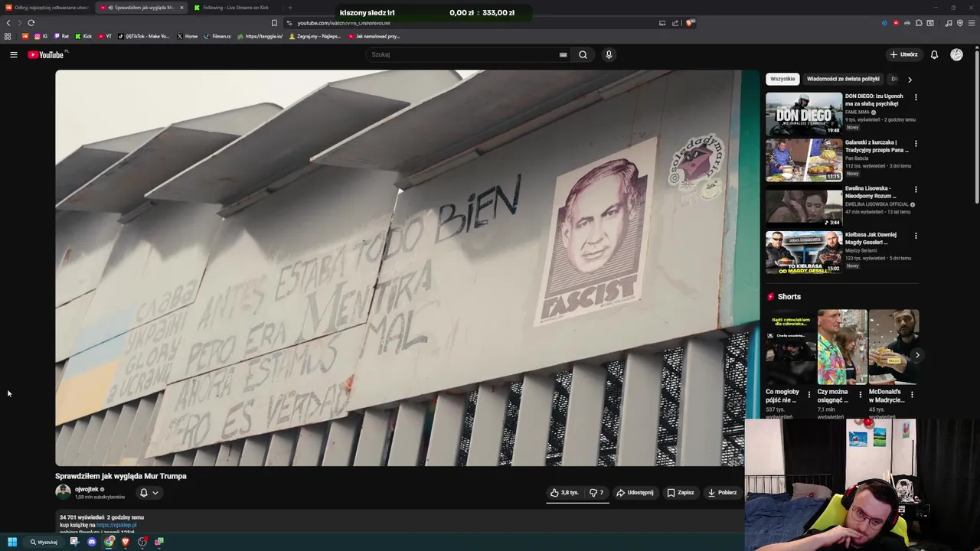
Task: Like the video (3,8 tys.)
Action: (x=564, y=493)
